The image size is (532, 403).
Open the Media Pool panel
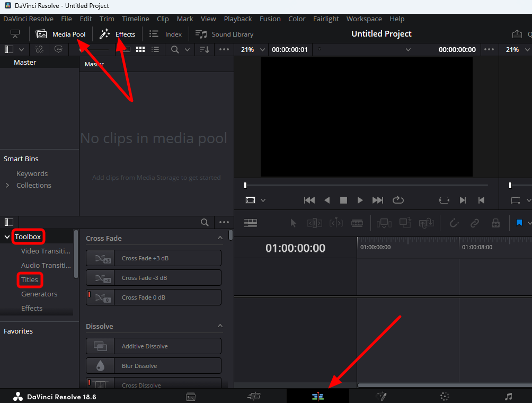[x=61, y=34]
